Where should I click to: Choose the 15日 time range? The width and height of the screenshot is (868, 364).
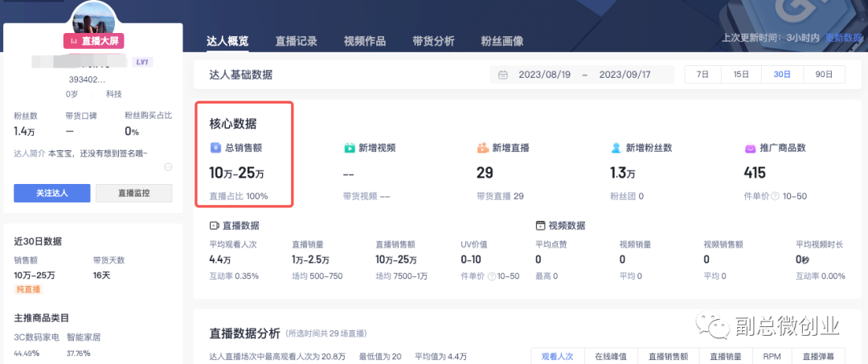(x=741, y=74)
